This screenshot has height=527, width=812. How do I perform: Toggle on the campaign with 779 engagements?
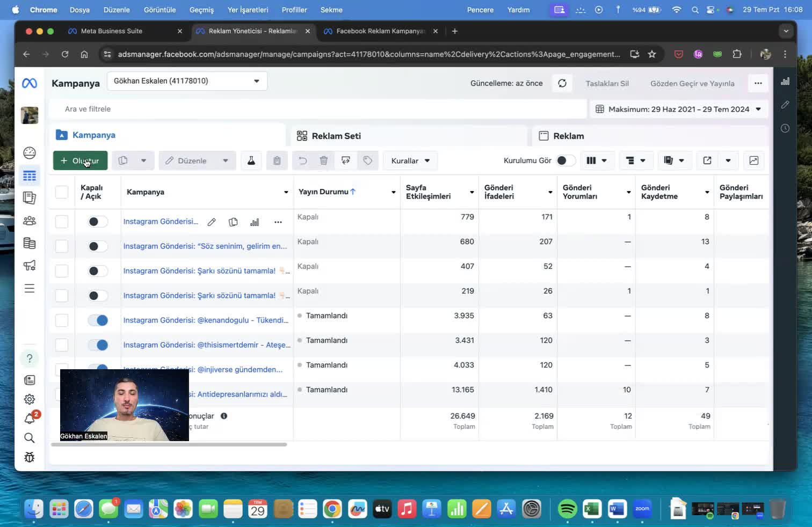98,222
